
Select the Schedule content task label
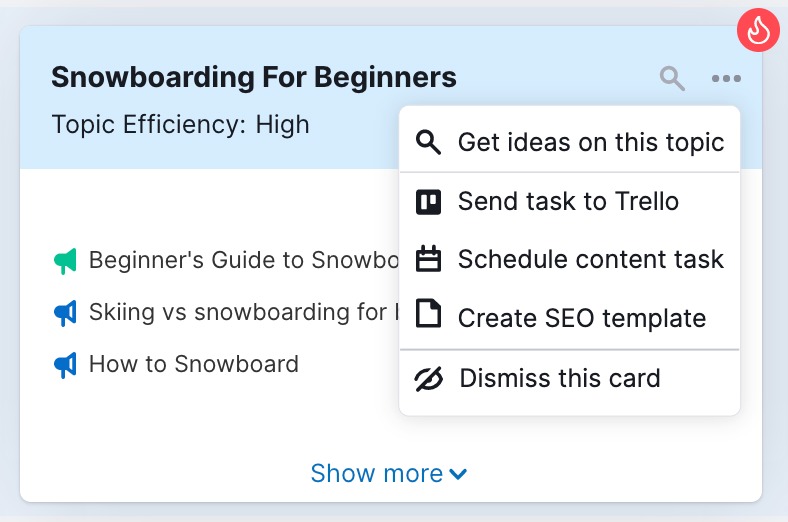point(590,260)
